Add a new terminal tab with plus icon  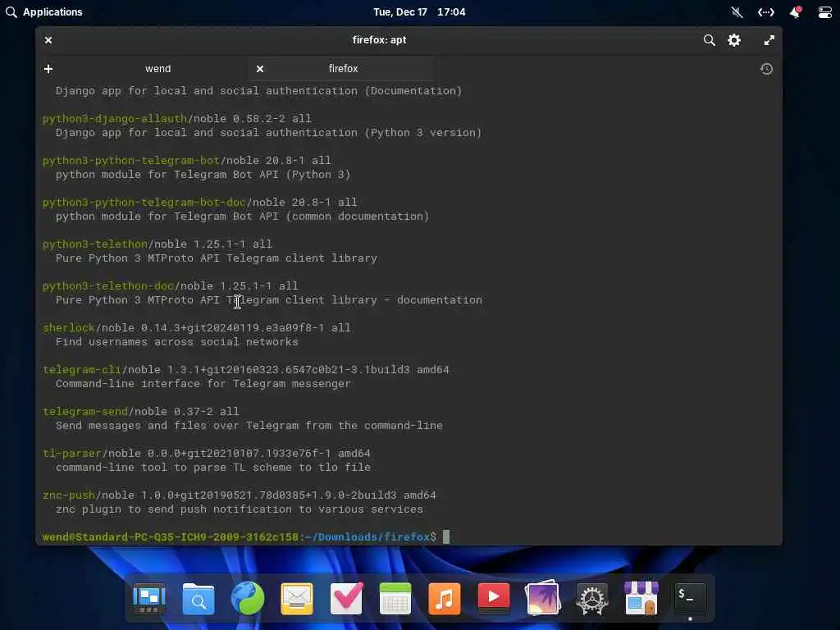pyautogui.click(x=48, y=69)
